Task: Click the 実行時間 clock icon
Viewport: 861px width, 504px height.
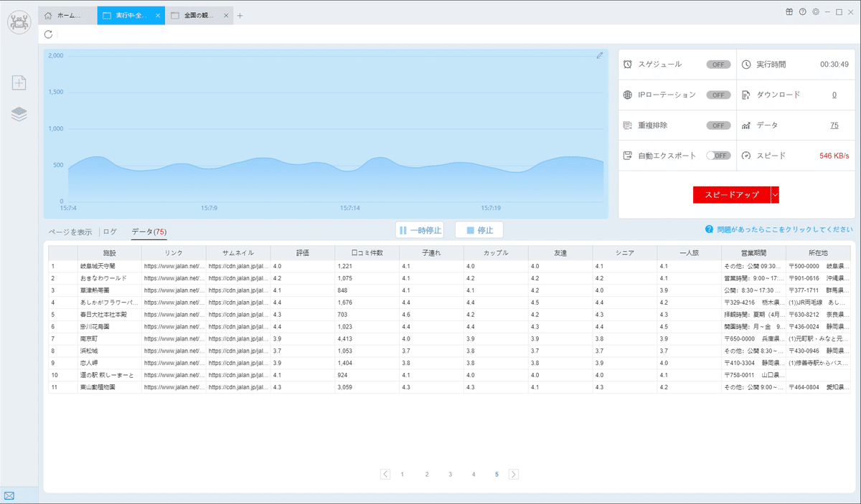Action: pyautogui.click(x=746, y=65)
